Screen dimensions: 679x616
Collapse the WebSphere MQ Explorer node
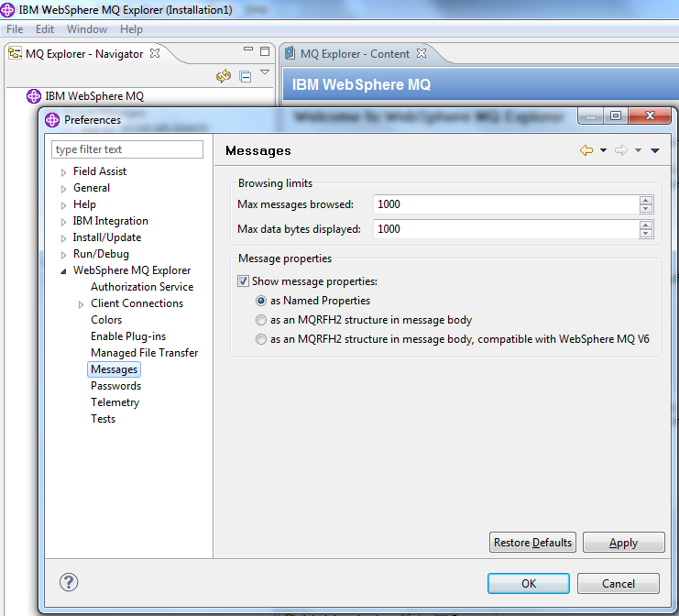(63, 271)
